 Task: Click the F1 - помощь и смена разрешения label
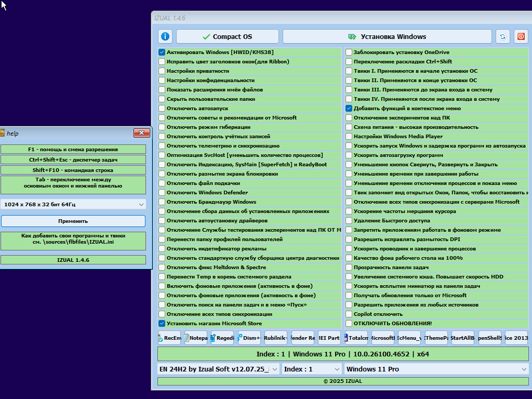(x=73, y=149)
